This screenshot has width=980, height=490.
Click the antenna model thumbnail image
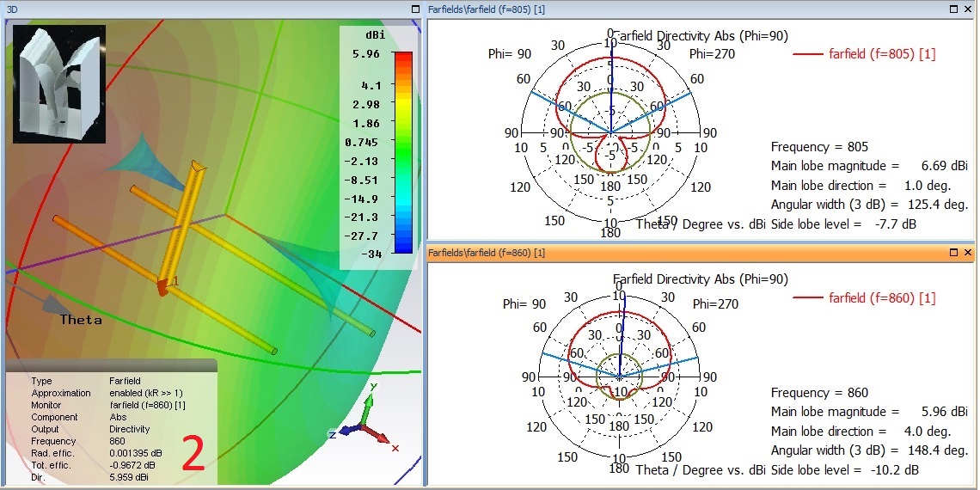tap(58, 83)
